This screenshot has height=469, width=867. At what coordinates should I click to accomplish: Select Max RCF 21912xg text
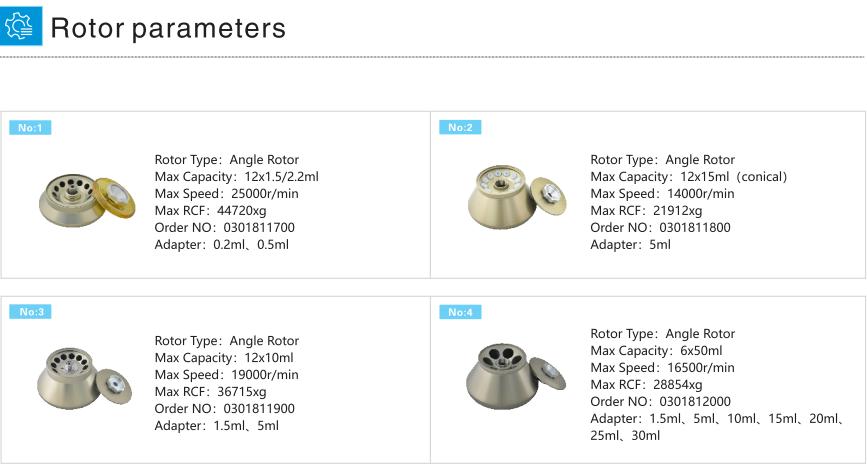click(x=646, y=211)
